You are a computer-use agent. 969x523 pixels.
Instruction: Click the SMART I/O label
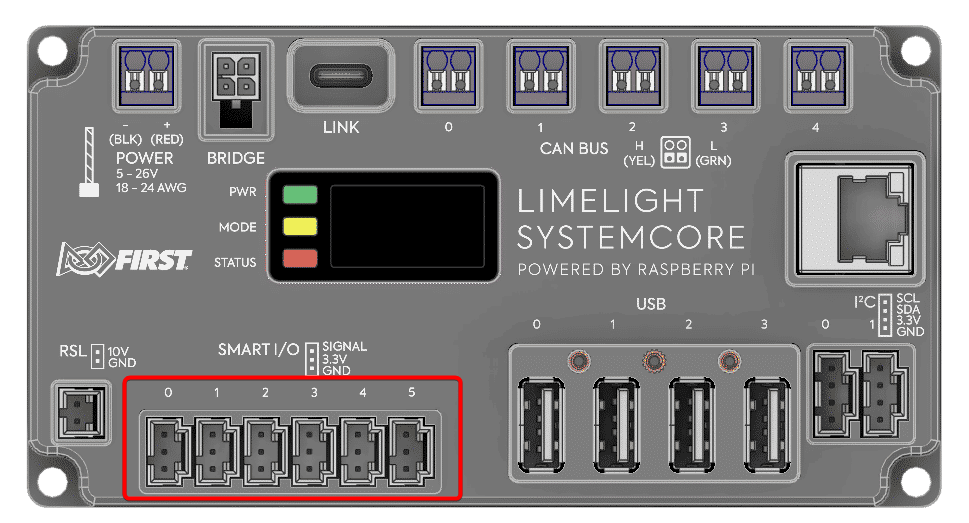point(258,350)
